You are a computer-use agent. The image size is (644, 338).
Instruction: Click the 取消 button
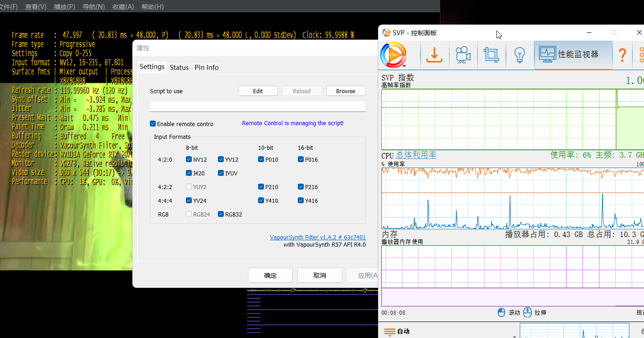pos(320,275)
